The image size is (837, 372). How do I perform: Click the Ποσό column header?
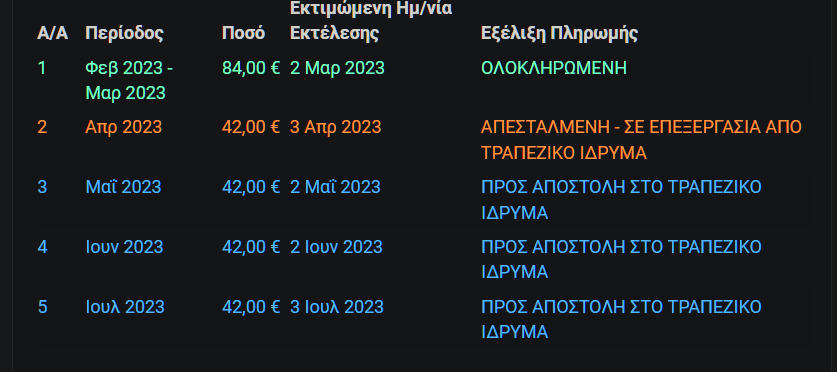(x=243, y=34)
